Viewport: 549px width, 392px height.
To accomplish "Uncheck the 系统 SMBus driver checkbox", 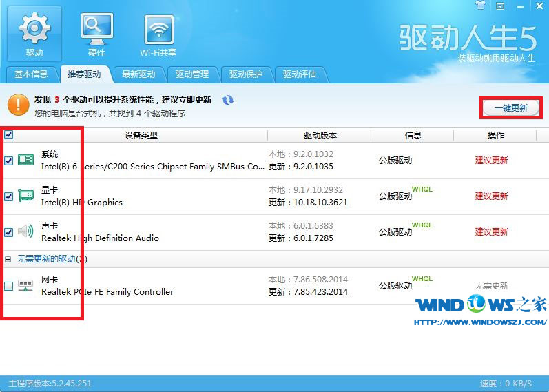I will click(8, 161).
